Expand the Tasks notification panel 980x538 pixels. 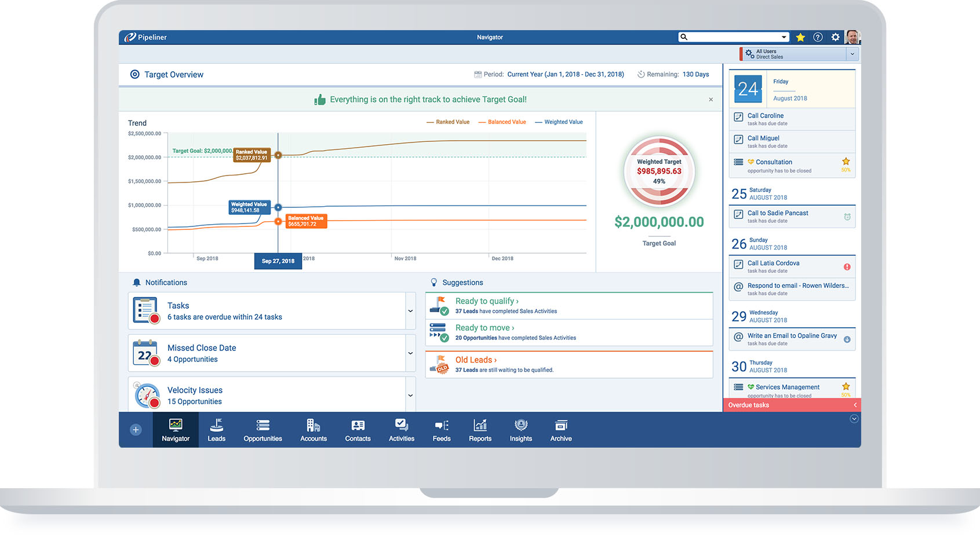[x=410, y=310]
